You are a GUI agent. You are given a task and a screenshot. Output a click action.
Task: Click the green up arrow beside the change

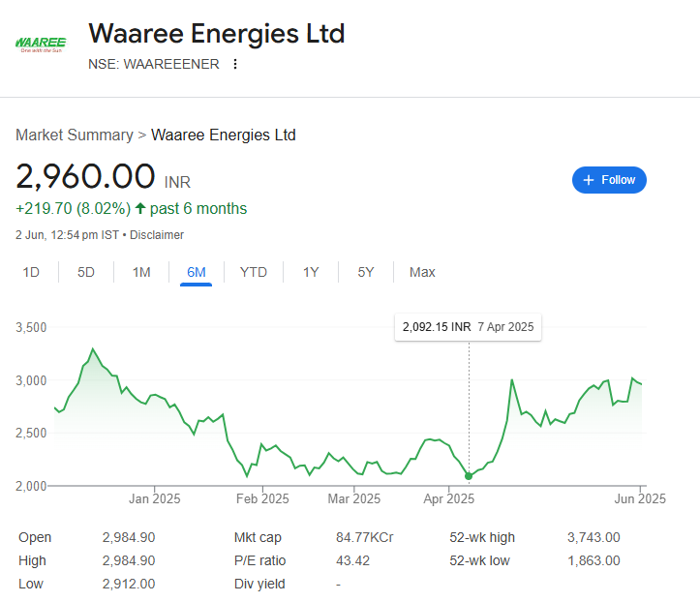pyautogui.click(x=140, y=208)
